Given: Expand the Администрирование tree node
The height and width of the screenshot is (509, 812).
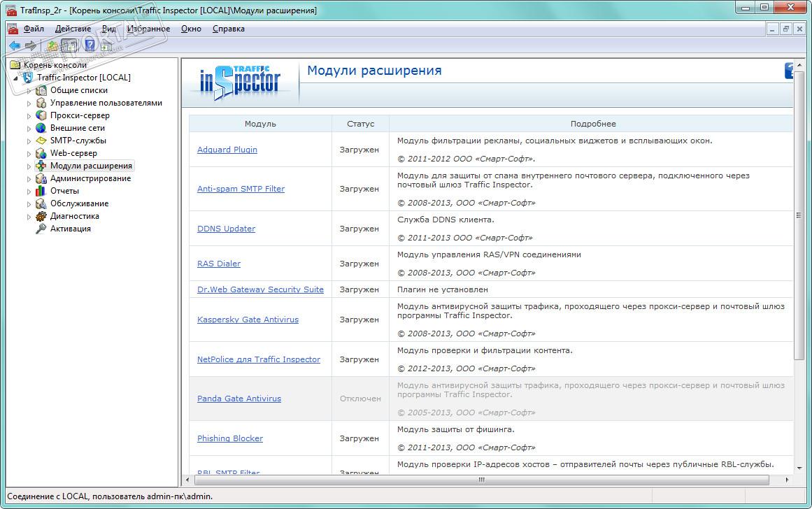Looking at the screenshot, I should click(x=29, y=179).
